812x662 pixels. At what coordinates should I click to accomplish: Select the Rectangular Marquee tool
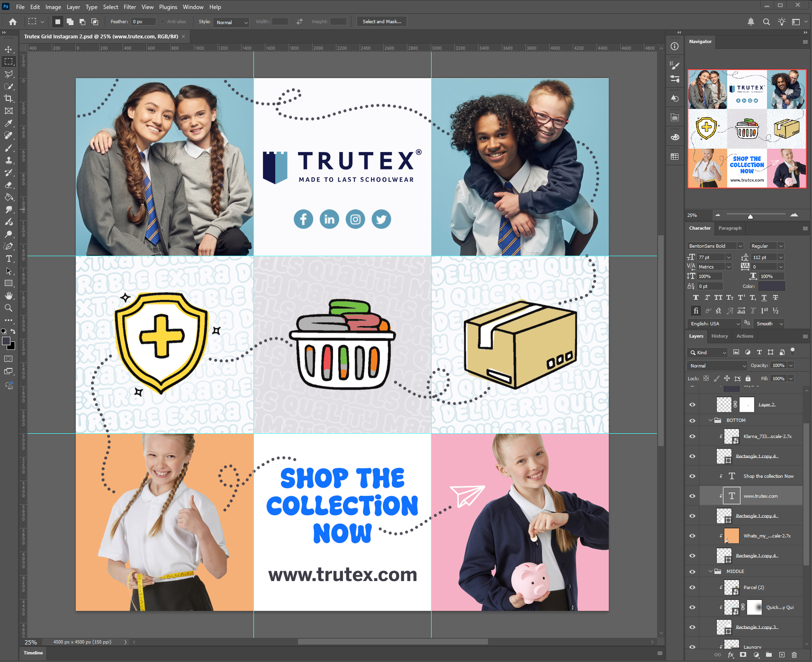click(9, 62)
